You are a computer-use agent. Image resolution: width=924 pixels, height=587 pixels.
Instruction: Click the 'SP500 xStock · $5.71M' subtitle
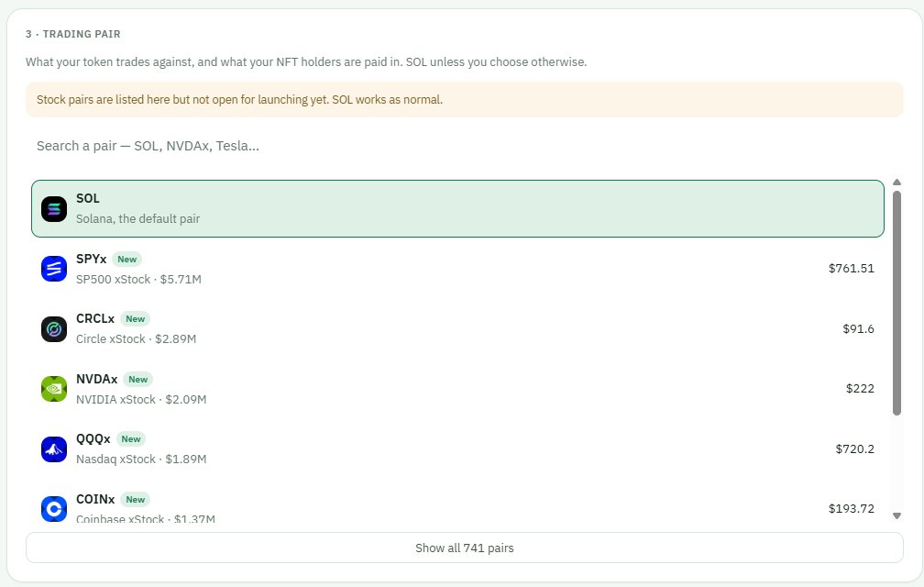[x=138, y=280]
